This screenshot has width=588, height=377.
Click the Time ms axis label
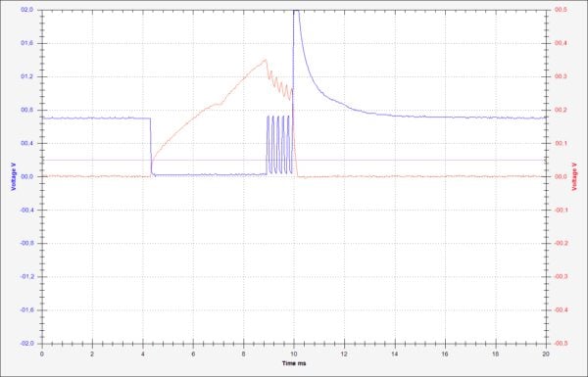294,363
